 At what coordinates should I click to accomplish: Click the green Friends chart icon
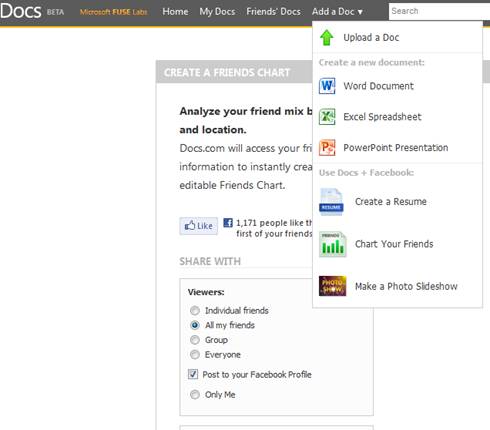[x=332, y=244]
